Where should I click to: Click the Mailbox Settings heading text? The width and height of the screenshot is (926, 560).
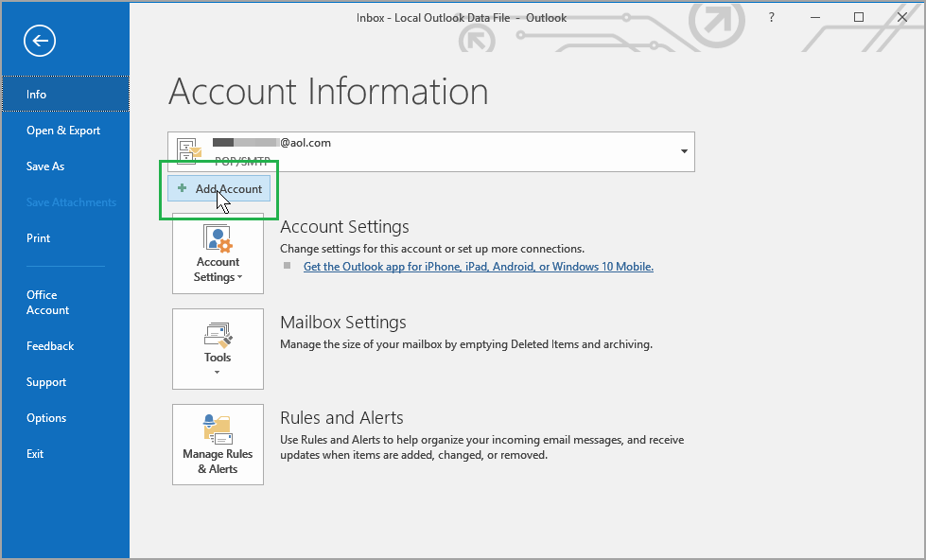click(x=343, y=323)
